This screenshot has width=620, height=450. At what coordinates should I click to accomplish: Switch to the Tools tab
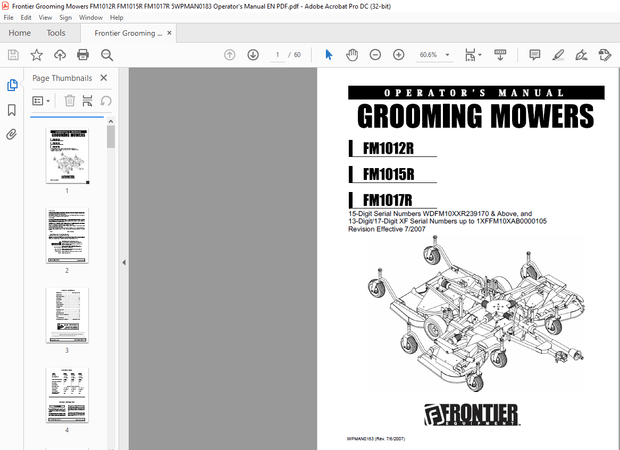[x=56, y=33]
